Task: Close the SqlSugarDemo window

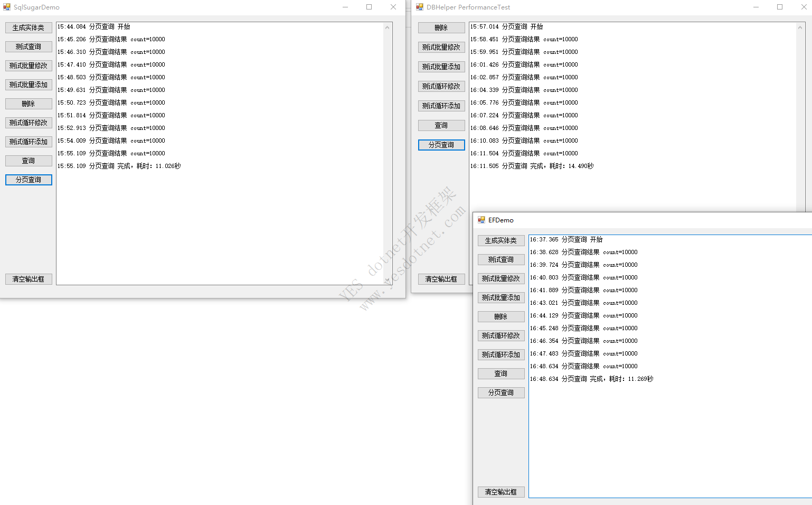Action: coord(393,7)
